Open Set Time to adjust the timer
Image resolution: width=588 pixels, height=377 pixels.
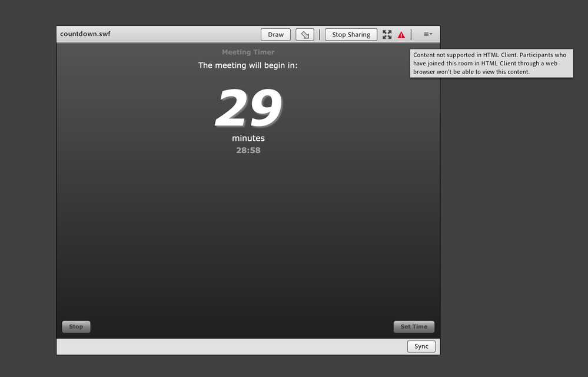[414, 326]
